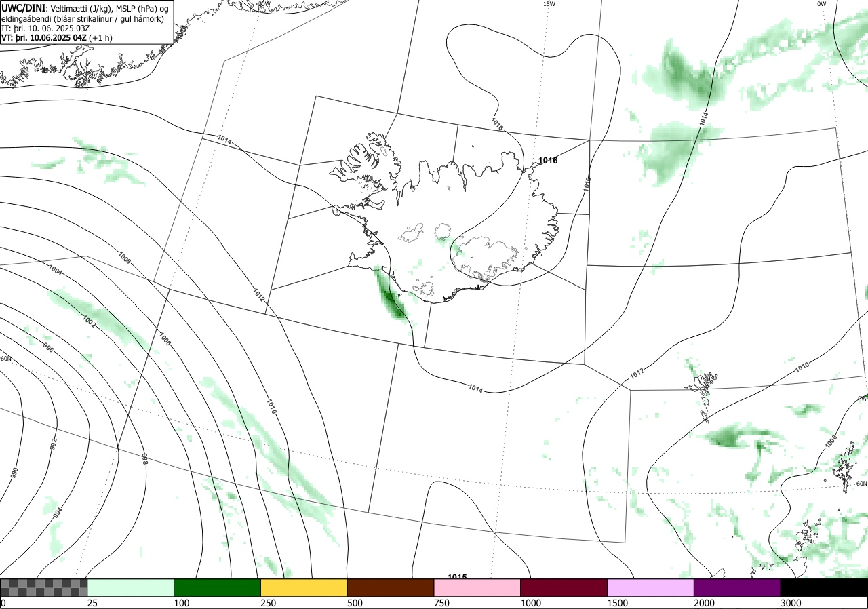Click the dark green 100–250 legend swatch
This screenshot has width=868, height=609.
[x=218, y=587]
